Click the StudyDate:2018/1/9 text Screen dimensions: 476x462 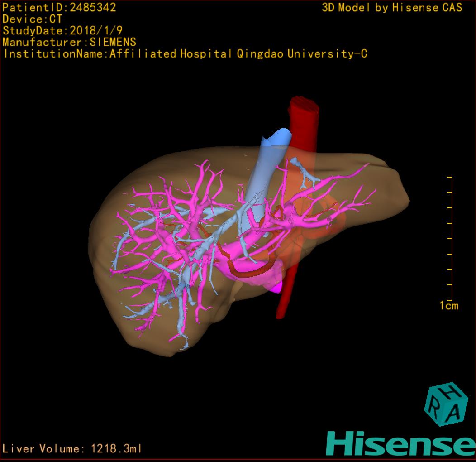pyautogui.click(x=62, y=30)
